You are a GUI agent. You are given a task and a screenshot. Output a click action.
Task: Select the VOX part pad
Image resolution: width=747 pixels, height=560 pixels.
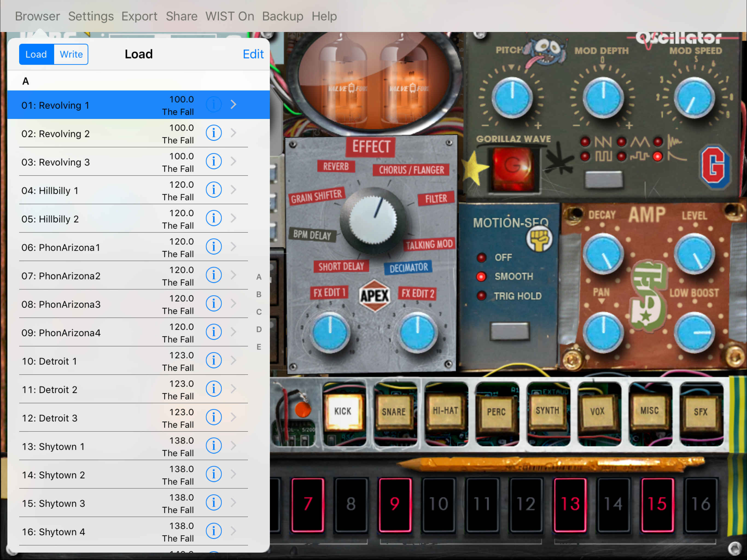click(597, 412)
